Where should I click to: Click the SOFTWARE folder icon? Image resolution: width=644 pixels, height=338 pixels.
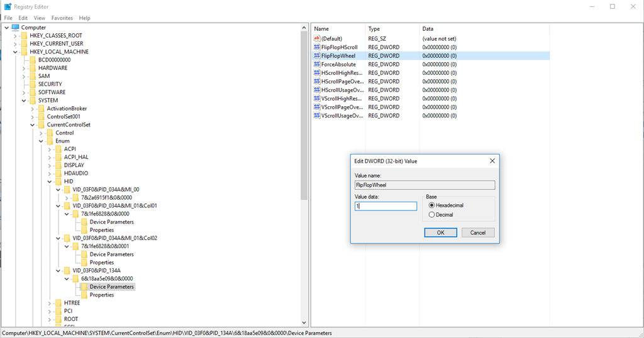(33, 92)
